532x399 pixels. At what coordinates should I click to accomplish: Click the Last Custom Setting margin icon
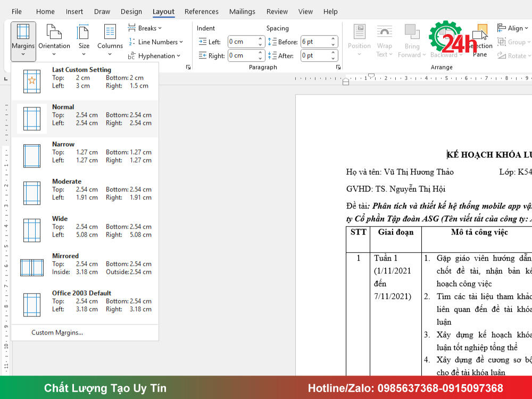pyautogui.click(x=32, y=81)
